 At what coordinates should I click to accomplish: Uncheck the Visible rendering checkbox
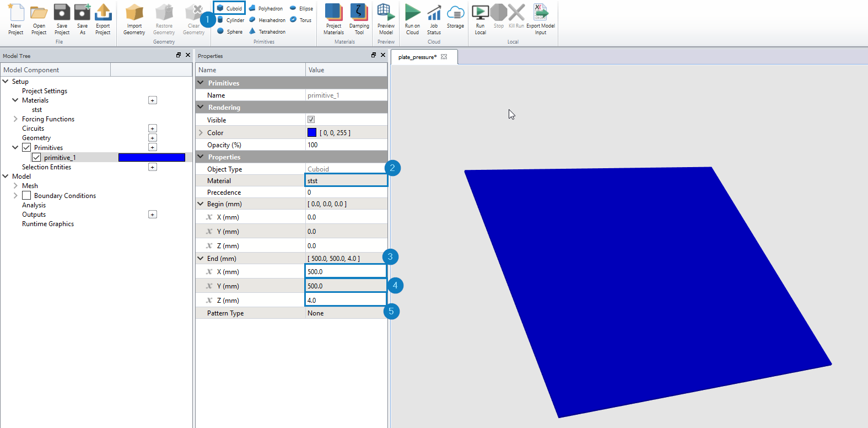(311, 120)
